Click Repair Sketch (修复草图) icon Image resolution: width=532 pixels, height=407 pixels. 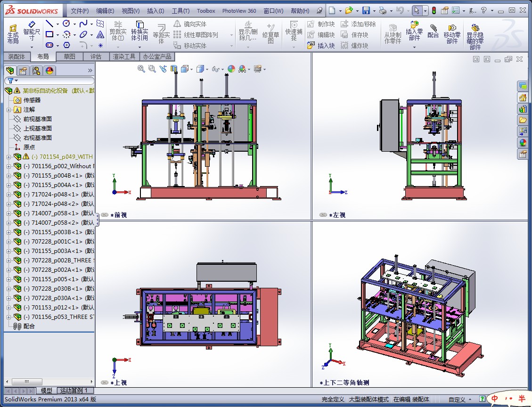coord(270,34)
